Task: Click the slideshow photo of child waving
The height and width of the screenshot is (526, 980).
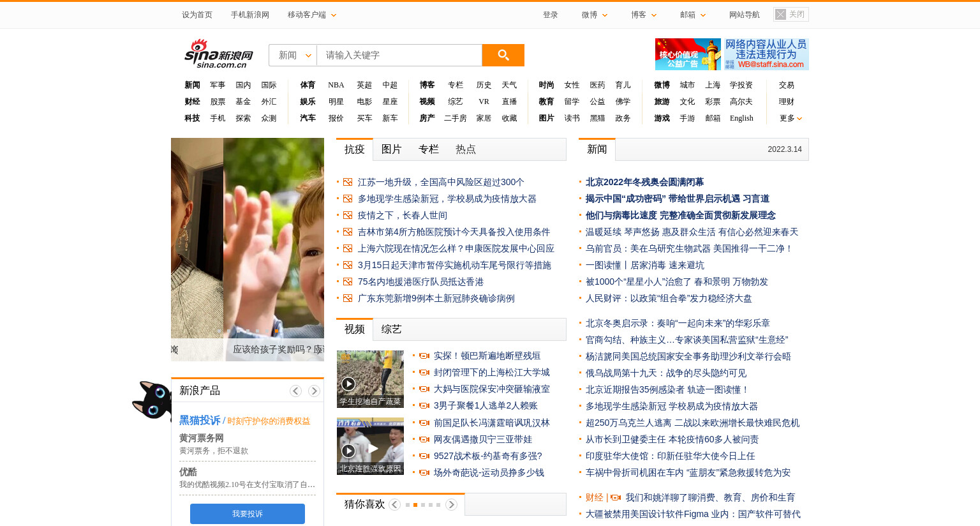Action: click(x=274, y=239)
